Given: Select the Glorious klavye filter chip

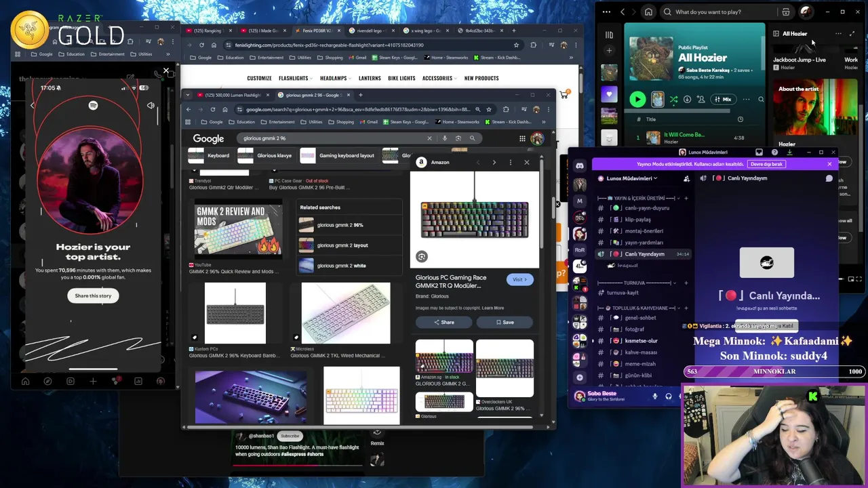Looking at the screenshot, I should pos(267,155).
